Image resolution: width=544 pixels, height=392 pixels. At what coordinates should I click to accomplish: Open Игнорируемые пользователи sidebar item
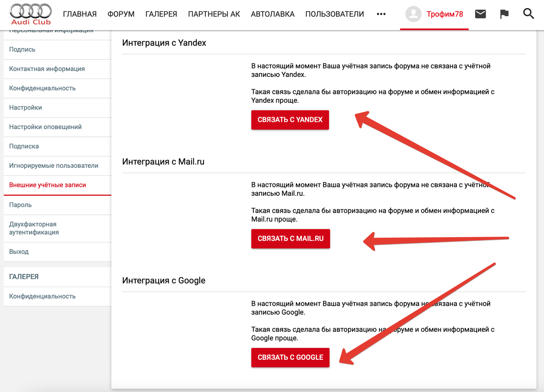pyautogui.click(x=57, y=166)
